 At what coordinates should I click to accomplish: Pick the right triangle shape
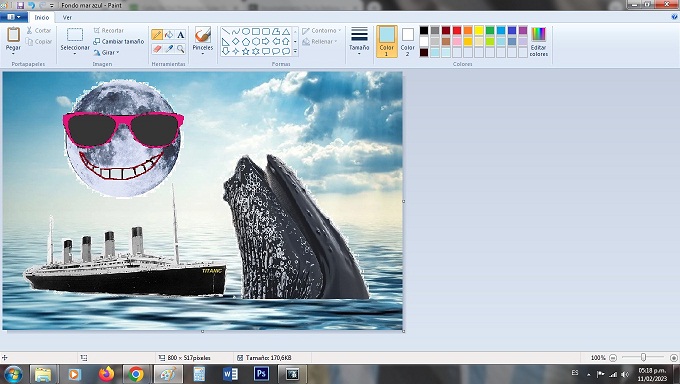click(226, 42)
